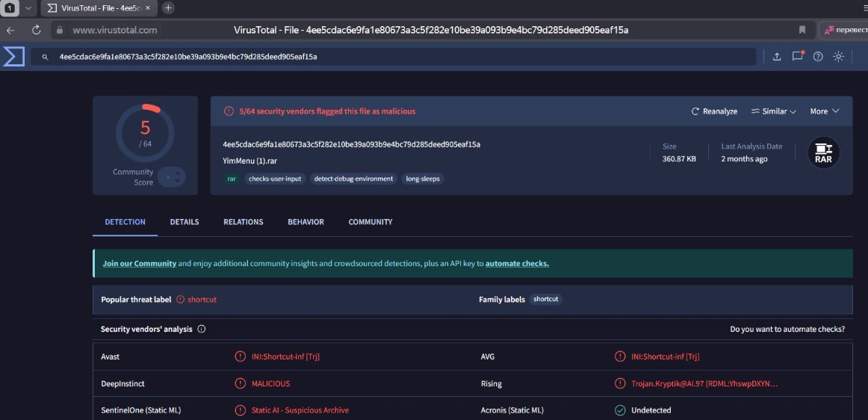Image resolution: width=868 pixels, height=420 pixels.
Task: Click the translate page button
Action: point(843,30)
